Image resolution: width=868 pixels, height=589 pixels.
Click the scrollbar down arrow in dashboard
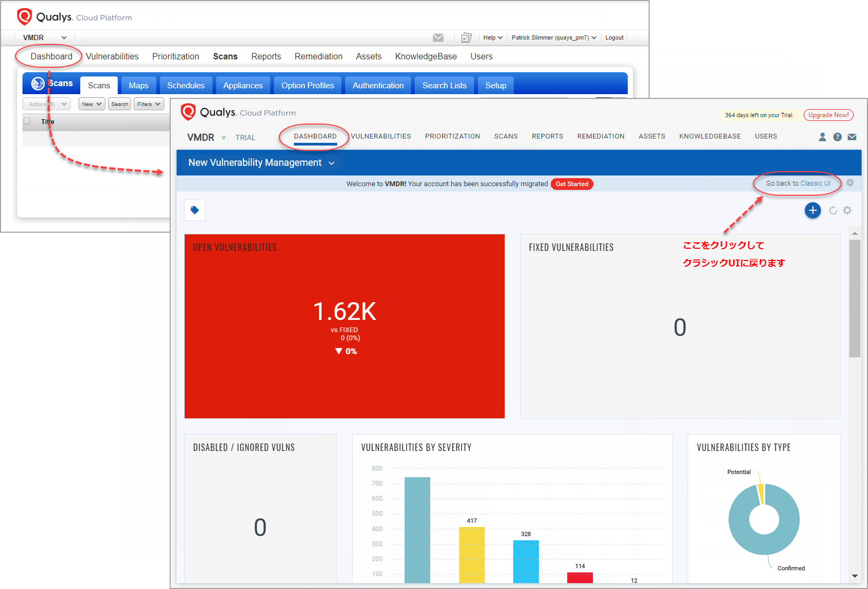pos(855,576)
